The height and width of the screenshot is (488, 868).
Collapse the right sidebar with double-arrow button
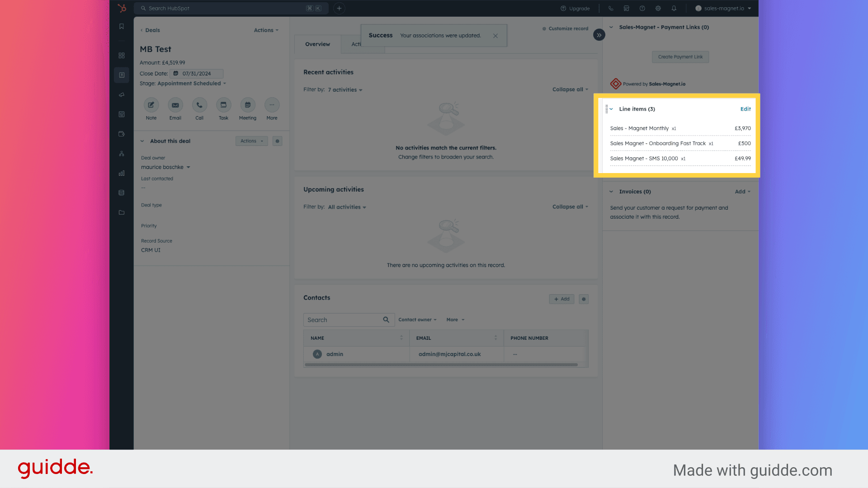599,35
